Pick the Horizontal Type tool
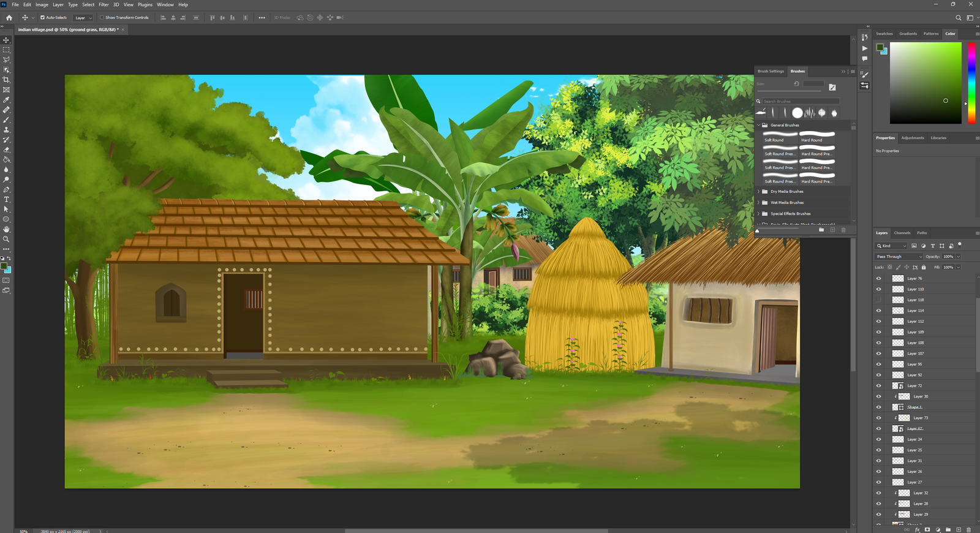 6,200
